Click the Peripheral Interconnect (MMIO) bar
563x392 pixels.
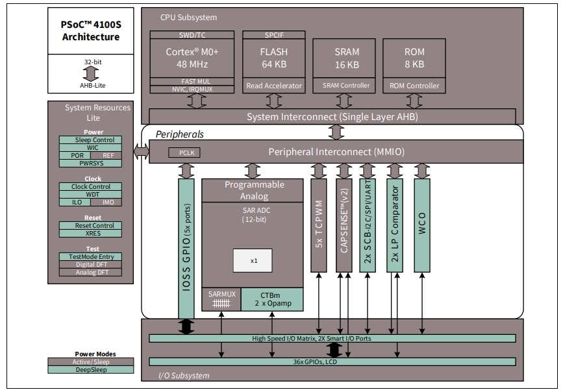336,151
